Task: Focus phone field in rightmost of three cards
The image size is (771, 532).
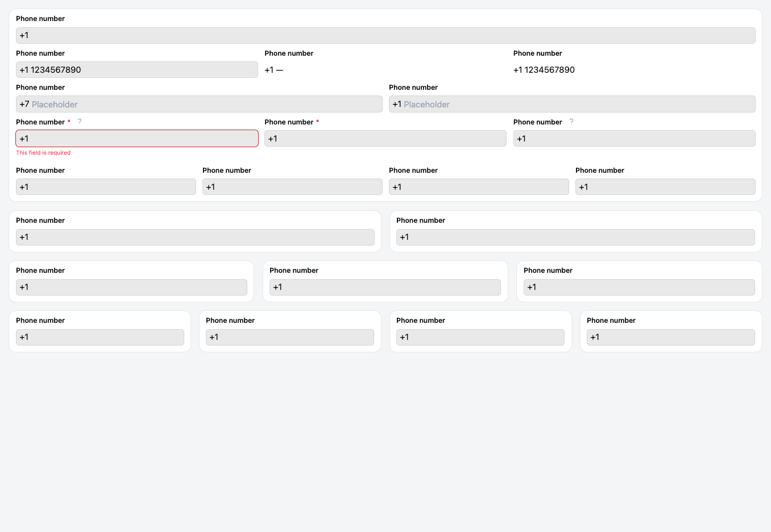Action: pos(639,287)
